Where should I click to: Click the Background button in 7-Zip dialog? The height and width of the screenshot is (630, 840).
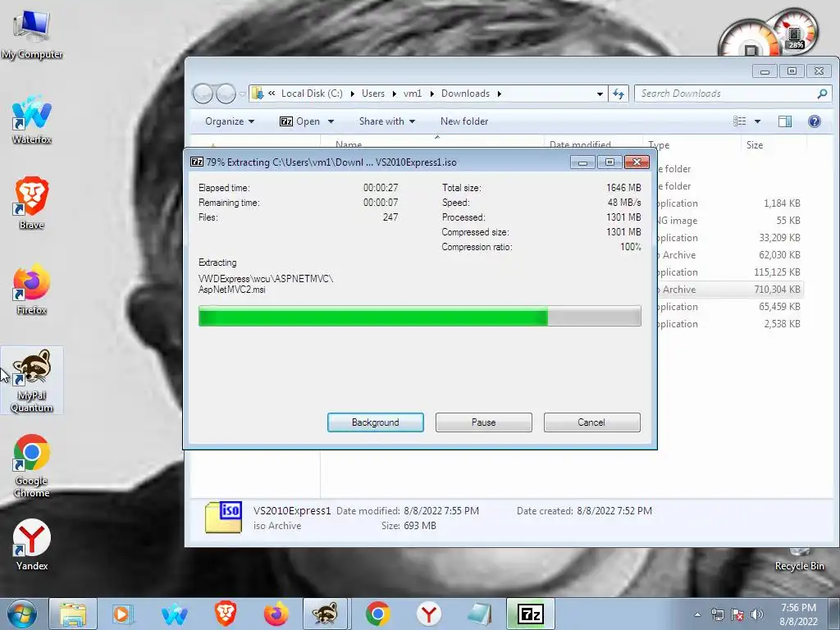coord(376,422)
